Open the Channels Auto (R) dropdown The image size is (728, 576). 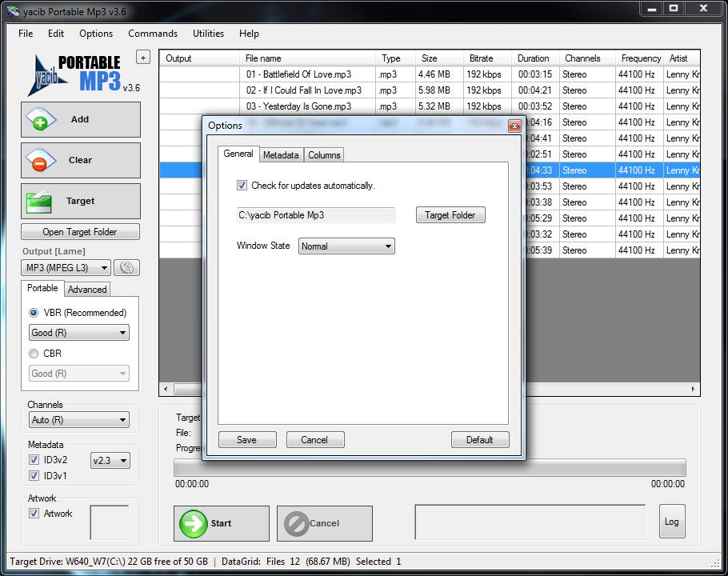(x=79, y=420)
